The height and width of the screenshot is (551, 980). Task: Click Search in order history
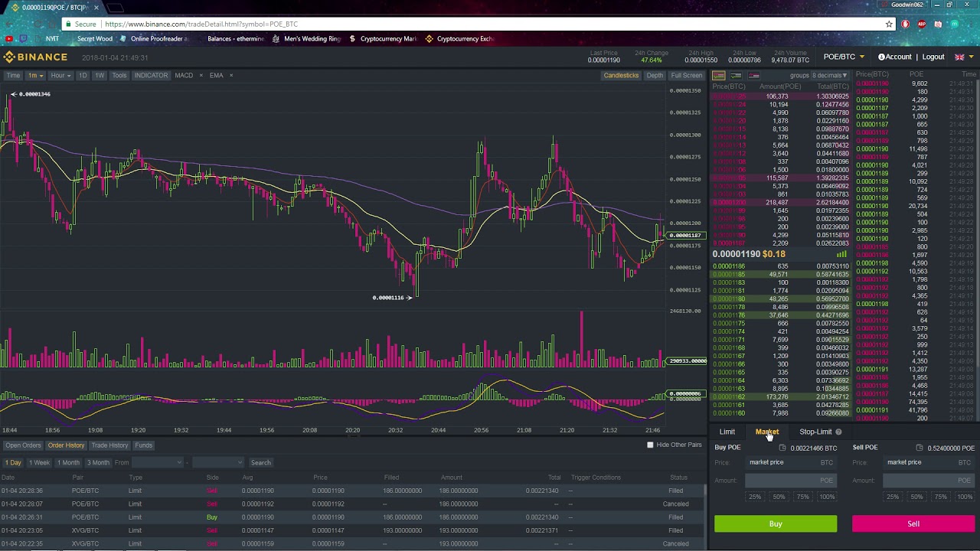click(x=260, y=462)
